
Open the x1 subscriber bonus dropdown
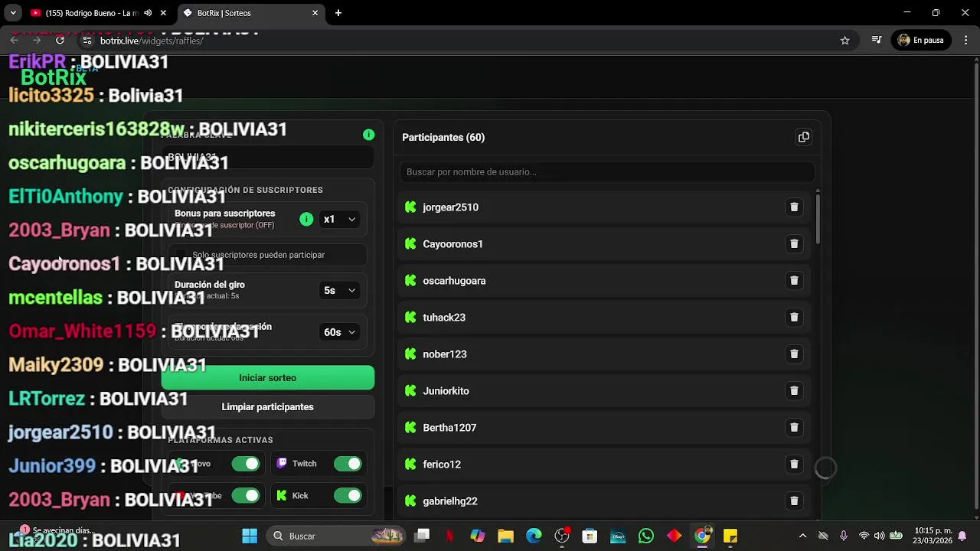click(x=340, y=220)
